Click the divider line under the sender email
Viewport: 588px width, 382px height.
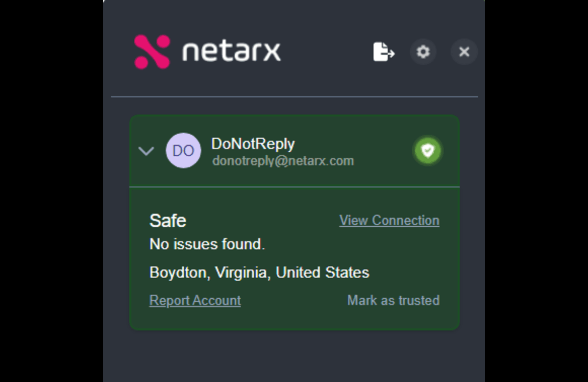click(x=294, y=187)
